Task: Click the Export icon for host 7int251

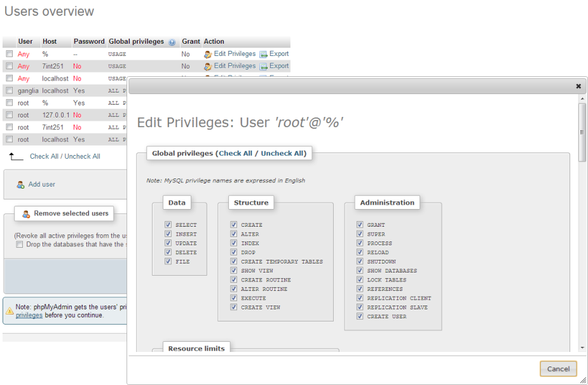Action: [x=263, y=66]
